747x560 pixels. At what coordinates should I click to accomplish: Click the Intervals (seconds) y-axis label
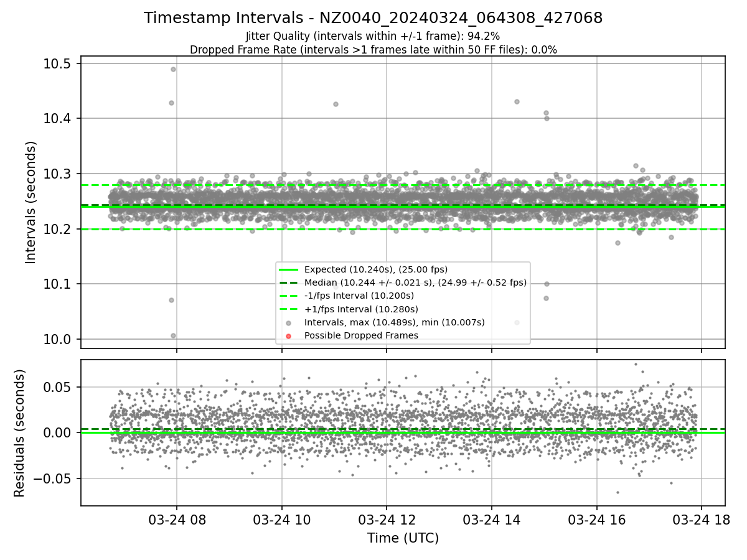(31, 202)
